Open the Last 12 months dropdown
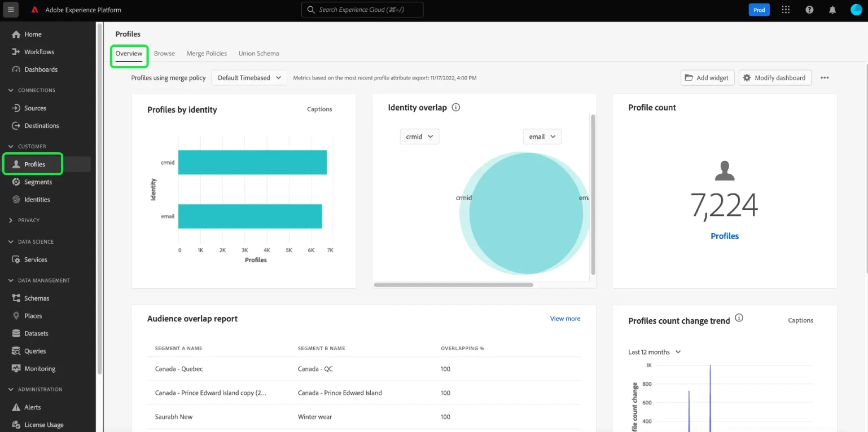868x432 pixels. pos(654,351)
